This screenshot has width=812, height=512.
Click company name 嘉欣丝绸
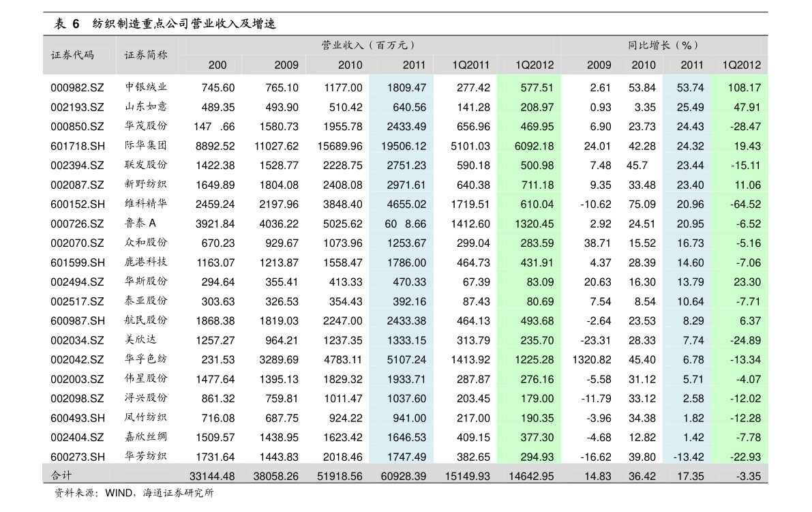pyautogui.click(x=146, y=436)
